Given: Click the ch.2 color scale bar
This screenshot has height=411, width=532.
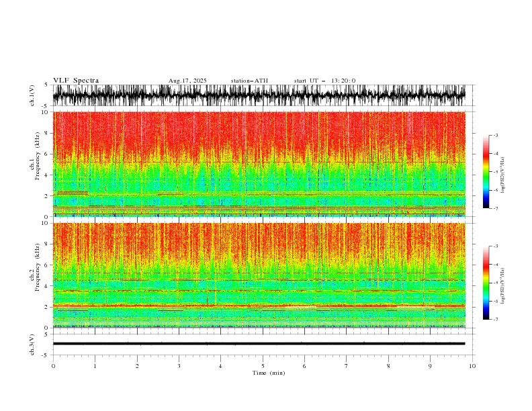Looking at the screenshot, I should (486, 283).
